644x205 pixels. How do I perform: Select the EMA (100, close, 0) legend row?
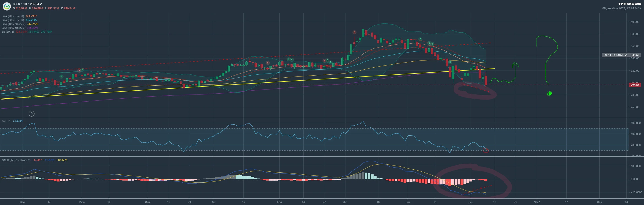click(x=20, y=24)
